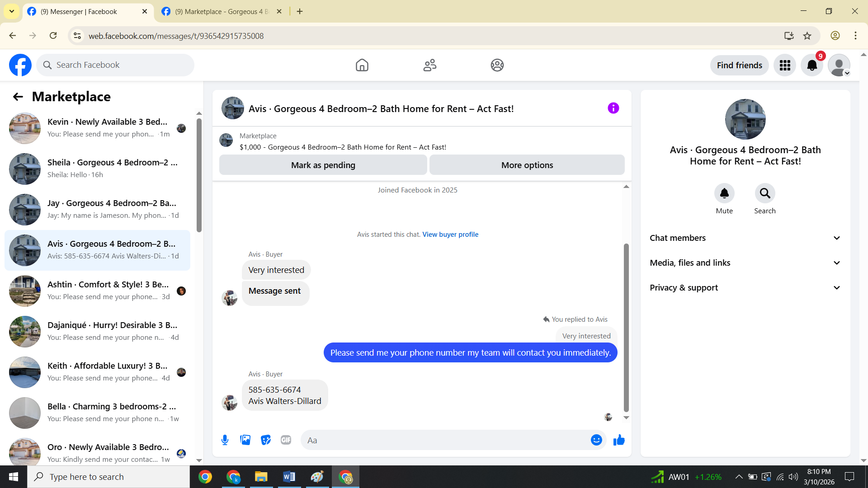Mute this conversation
Viewport: 868px width, 488px height.
tap(724, 193)
